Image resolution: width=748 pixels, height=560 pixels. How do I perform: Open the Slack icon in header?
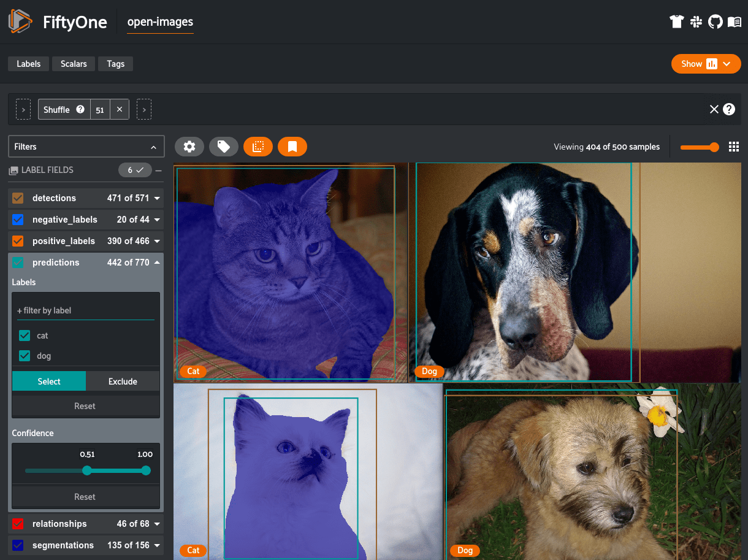point(696,22)
